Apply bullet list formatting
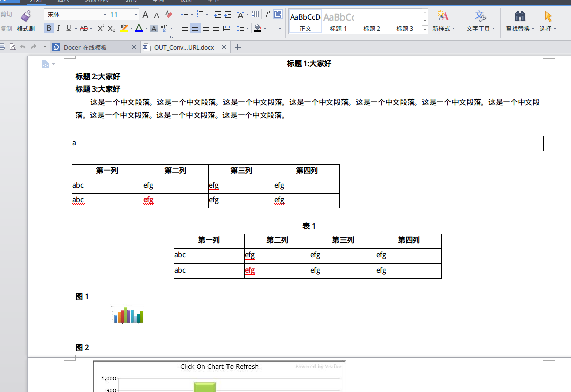The image size is (571, 392). [185, 15]
